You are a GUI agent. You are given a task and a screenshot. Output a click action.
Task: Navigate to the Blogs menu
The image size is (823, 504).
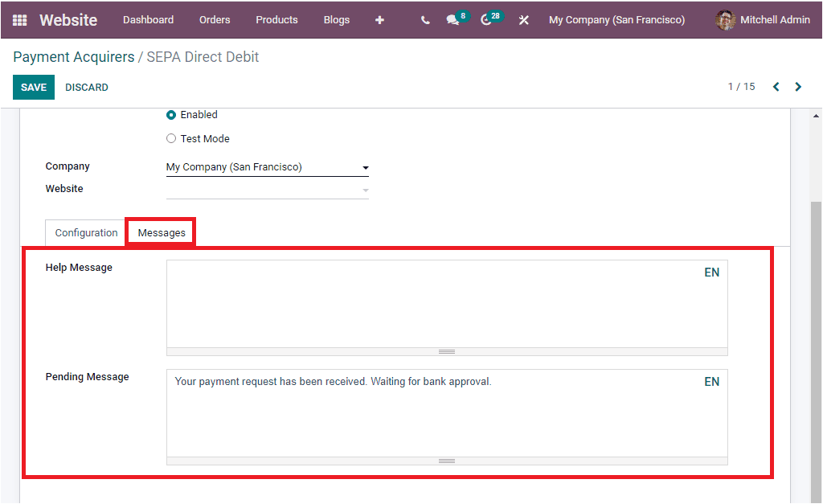336,19
